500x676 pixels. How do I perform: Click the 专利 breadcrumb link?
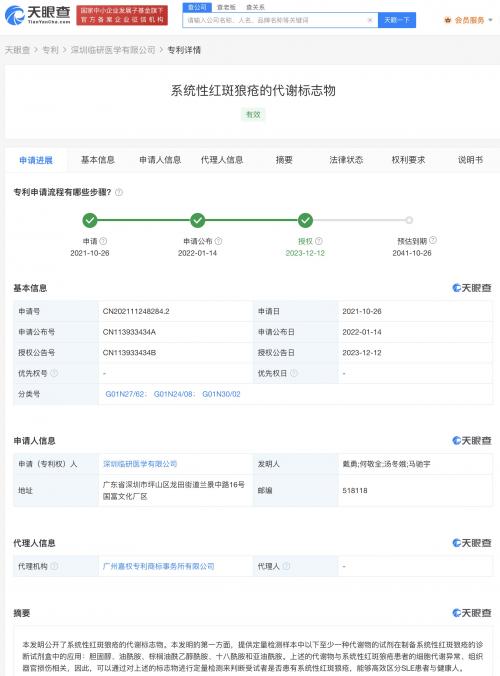point(50,50)
